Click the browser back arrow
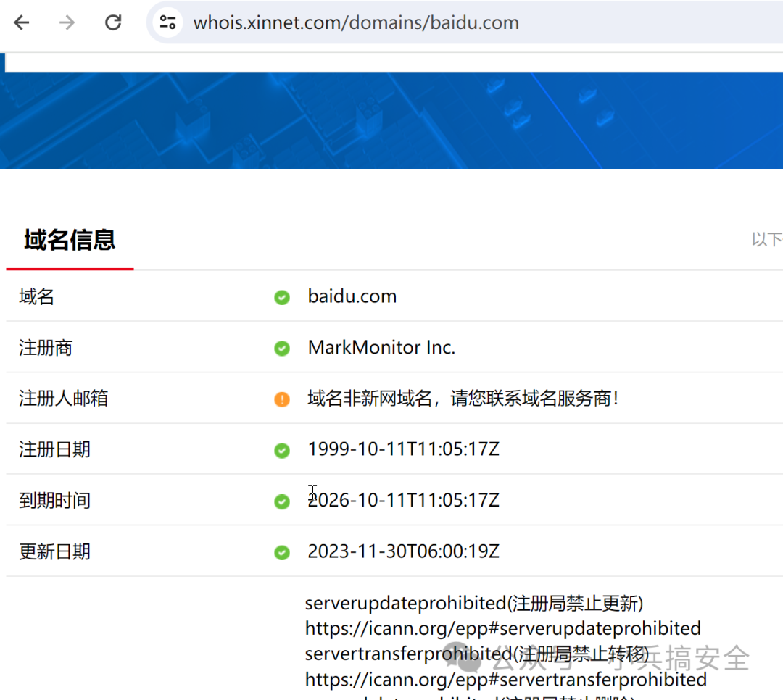783x700 pixels. point(22,22)
